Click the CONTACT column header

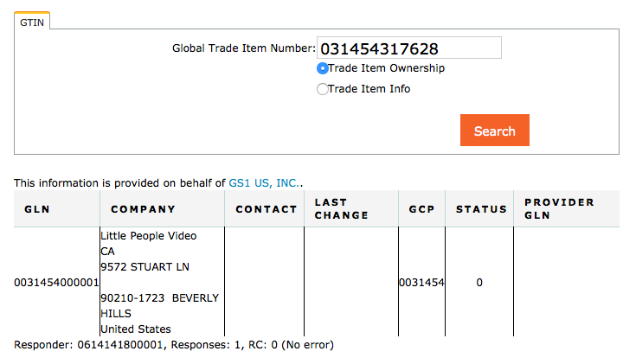(x=260, y=209)
